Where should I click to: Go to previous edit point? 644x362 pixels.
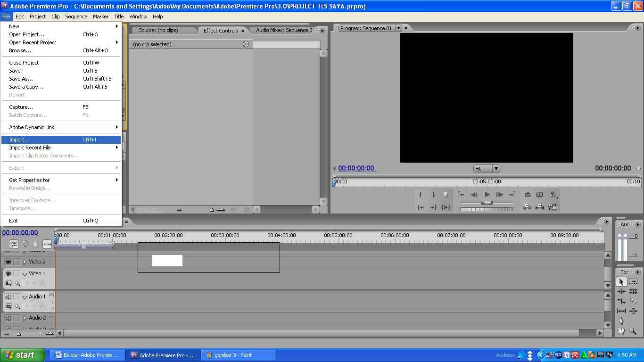click(x=462, y=195)
